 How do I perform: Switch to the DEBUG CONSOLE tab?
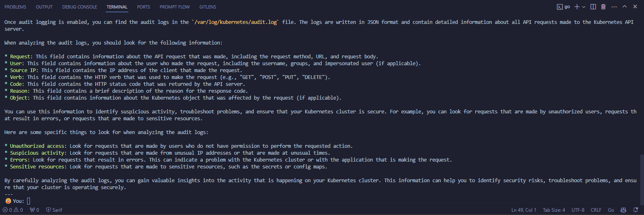click(80, 7)
